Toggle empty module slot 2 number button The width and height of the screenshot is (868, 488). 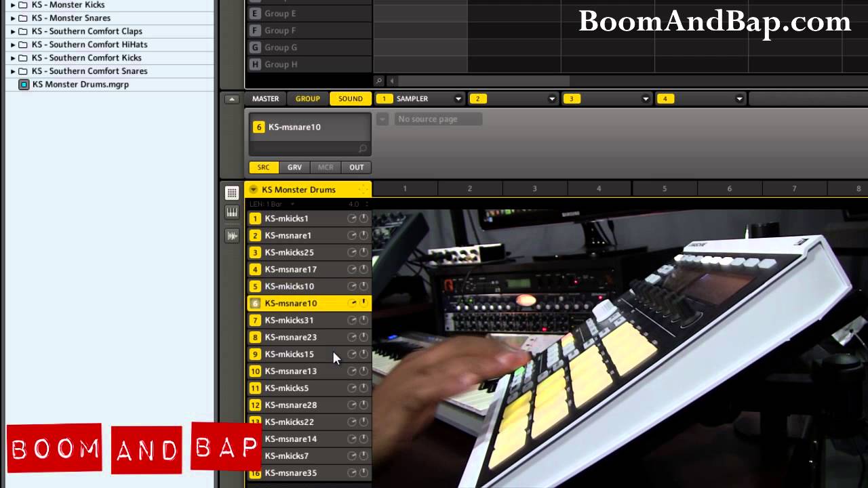[x=477, y=99]
